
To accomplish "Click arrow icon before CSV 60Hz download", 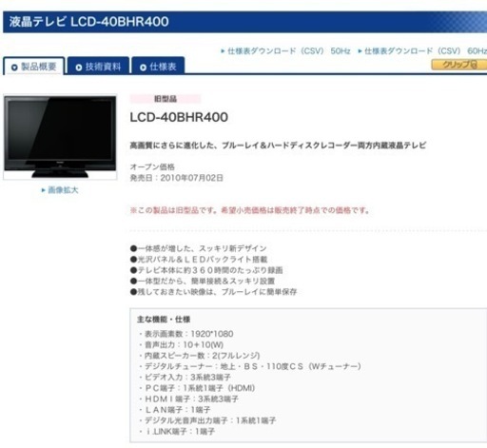I will [x=360, y=50].
